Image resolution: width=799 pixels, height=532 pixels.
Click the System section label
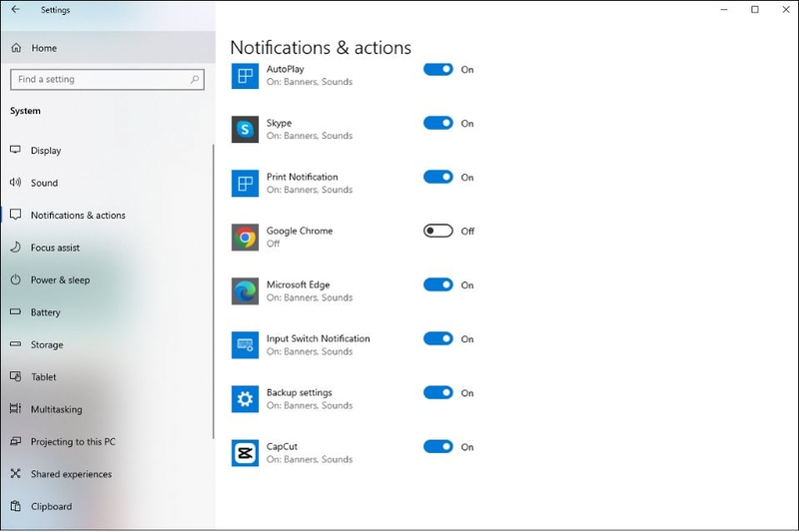click(25, 111)
